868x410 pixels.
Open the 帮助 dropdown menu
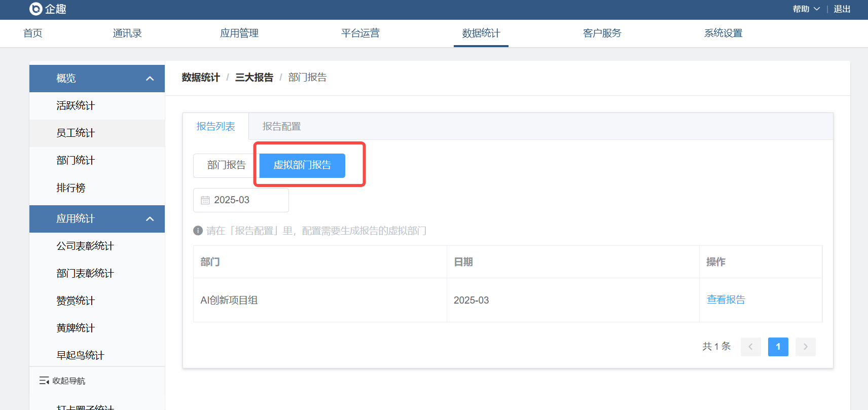806,9
